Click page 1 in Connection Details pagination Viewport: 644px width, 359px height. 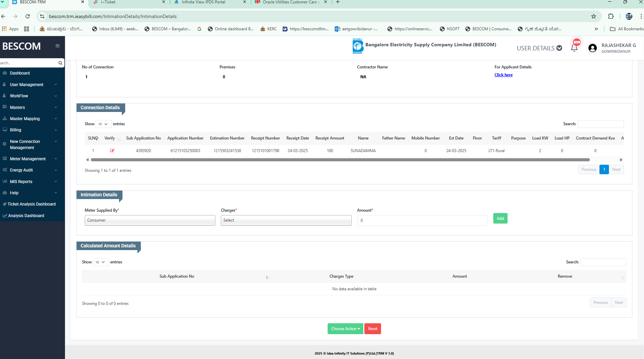(604, 169)
